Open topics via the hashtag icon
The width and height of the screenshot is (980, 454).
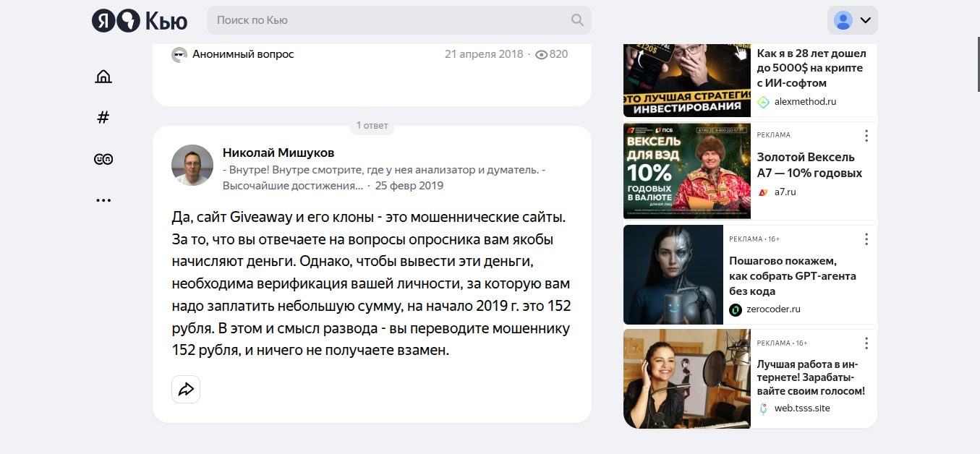[x=103, y=118]
